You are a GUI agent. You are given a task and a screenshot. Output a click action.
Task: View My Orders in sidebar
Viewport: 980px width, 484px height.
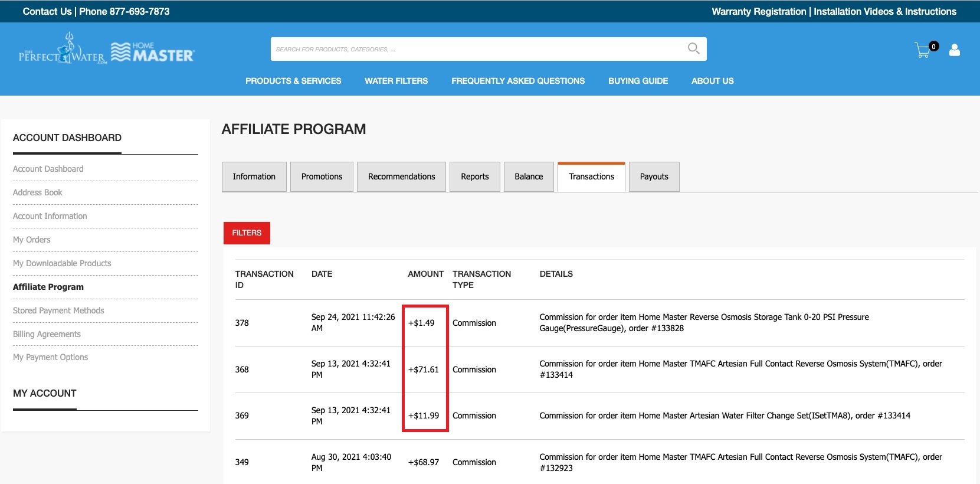pyautogui.click(x=32, y=240)
